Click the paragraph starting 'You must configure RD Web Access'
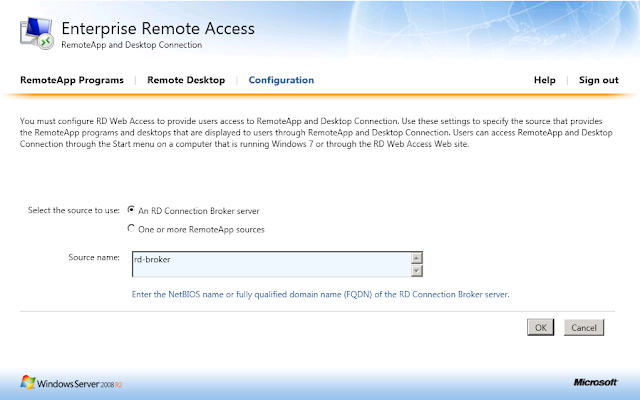This screenshot has width=640, height=400. (316, 133)
